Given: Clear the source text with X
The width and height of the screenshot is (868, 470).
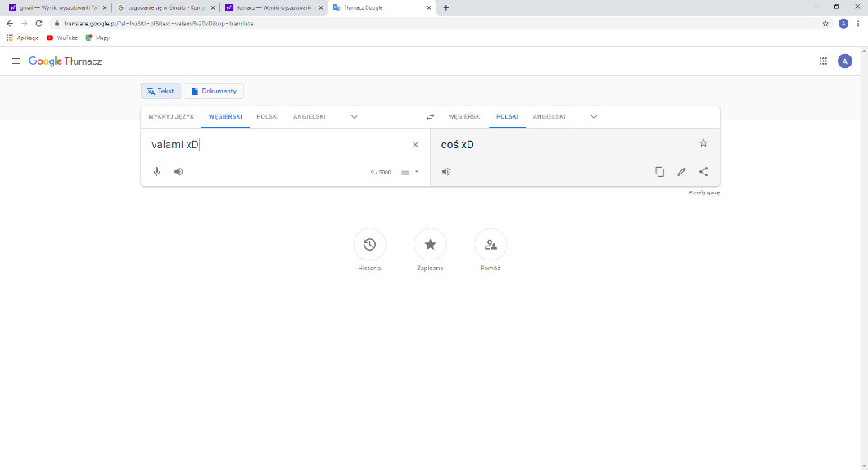Looking at the screenshot, I should coord(415,145).
